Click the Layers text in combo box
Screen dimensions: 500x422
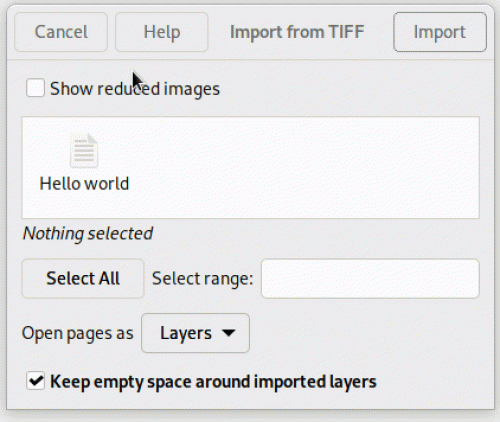pyautogui.click(x=186, y=333)
